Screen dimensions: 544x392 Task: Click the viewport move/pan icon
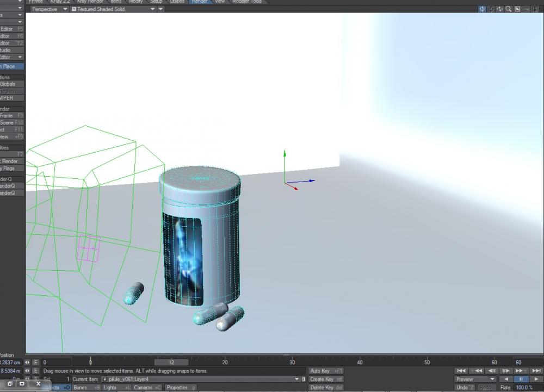point(491,9)
